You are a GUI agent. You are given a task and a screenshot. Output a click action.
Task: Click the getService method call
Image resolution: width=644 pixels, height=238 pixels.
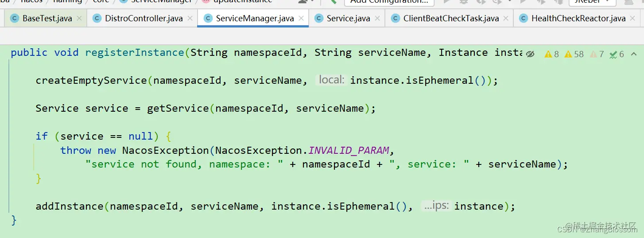(x=178, y=108)
